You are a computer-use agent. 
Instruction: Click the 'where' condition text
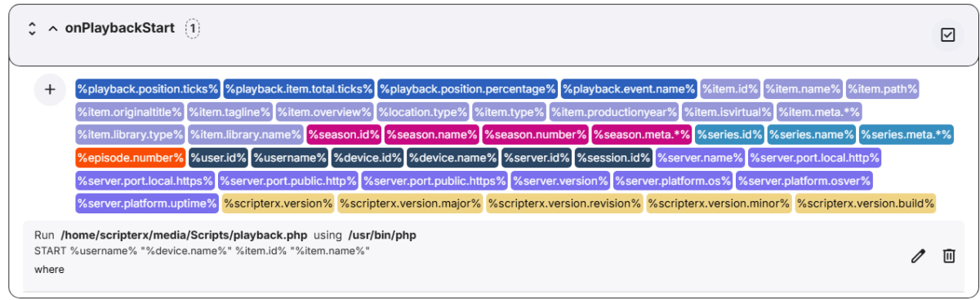pos(49,269)
